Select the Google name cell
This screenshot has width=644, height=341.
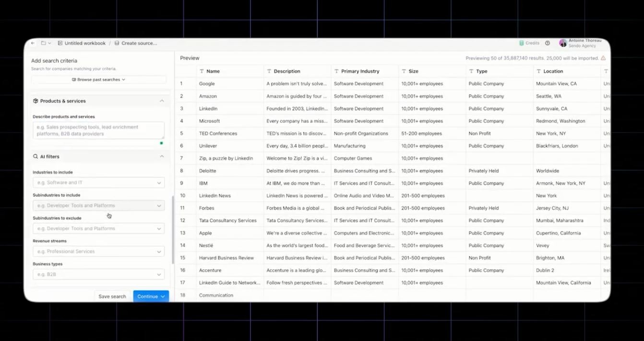(x=230, y=84)
